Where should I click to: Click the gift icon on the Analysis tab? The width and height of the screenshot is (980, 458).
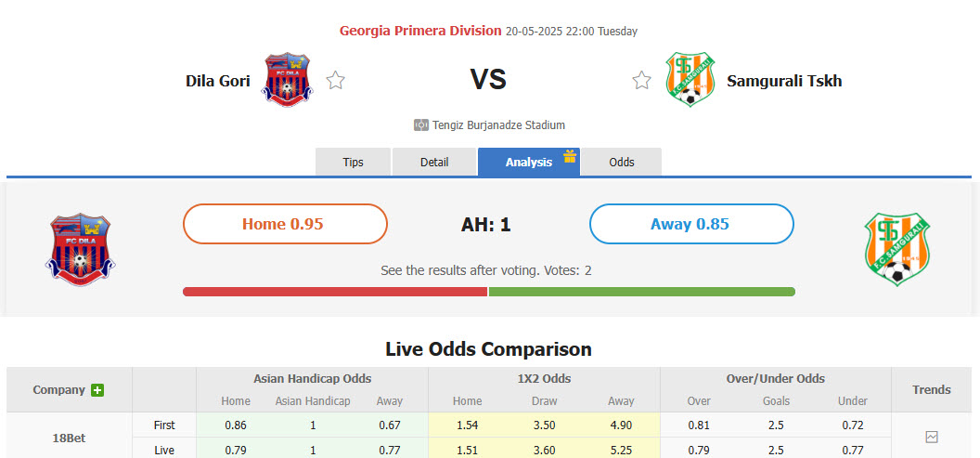(x=570, y=156)
